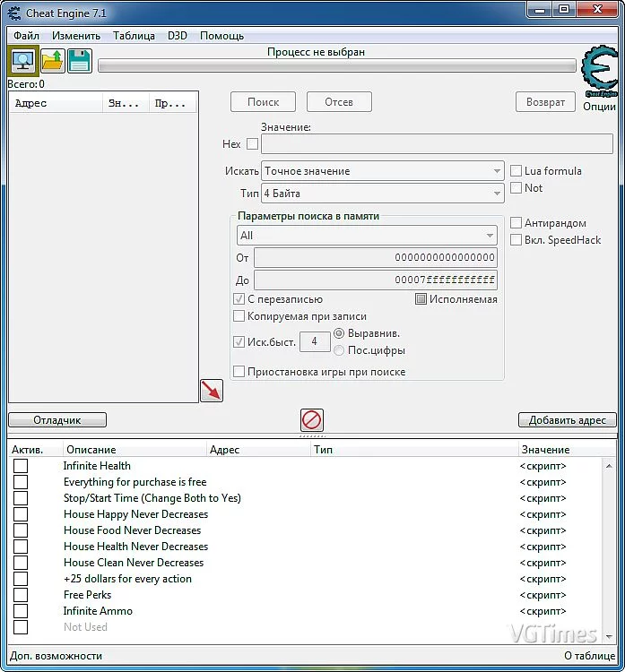Viewport: 625px width, 672px height.
Task: Activate House Food Never Decreases checkbox
Action: [x=21, y=530]
